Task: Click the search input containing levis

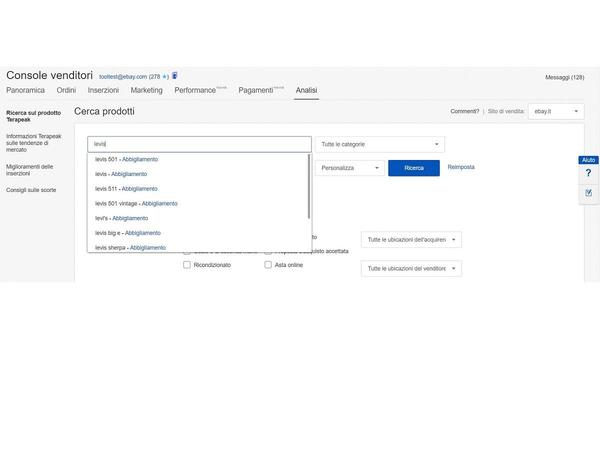Action: (x=199, y=144)
